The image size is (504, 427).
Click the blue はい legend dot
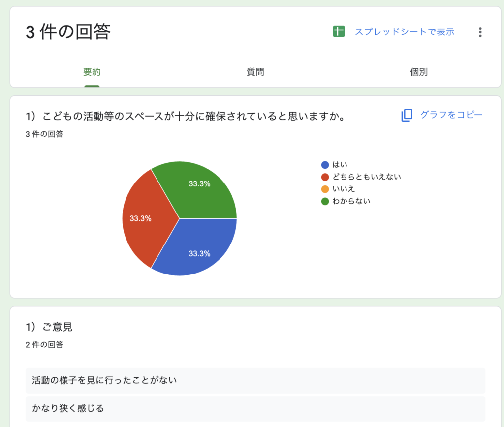tap(325, 165)
